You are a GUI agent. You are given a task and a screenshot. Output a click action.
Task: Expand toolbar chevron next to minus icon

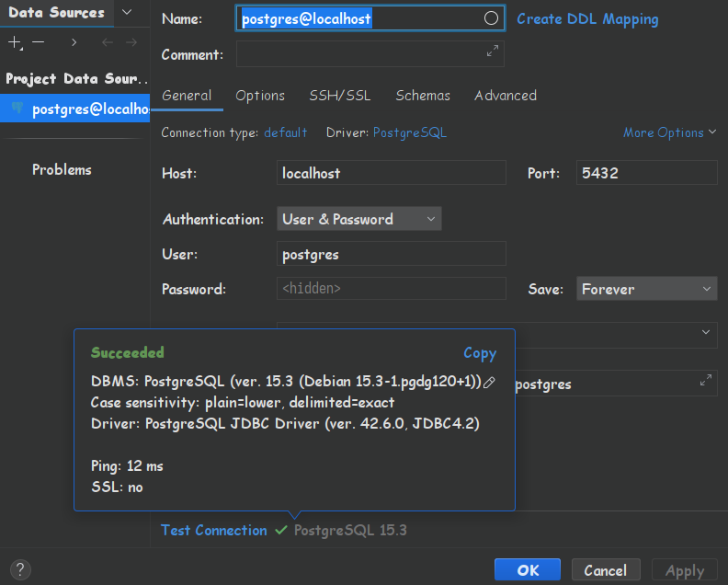pyautogui.click(x=74, y=42)
